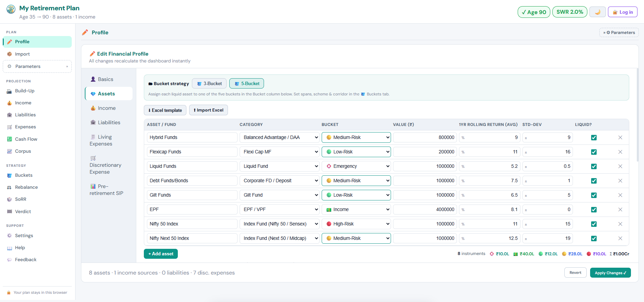
Task: Toggle Liquid checkbox for Liquid Funds
Action: pos(594,166)
